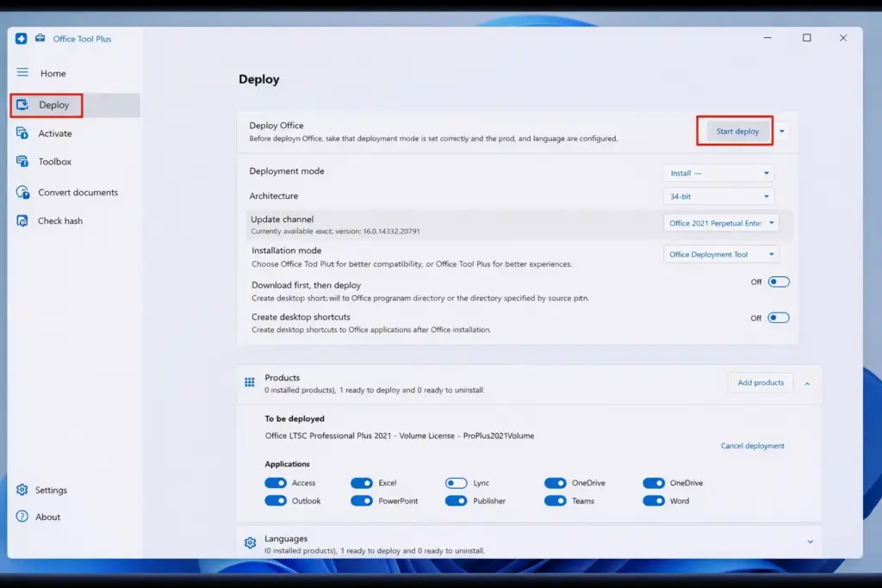882x588 pixels.
Task: Open the Architecture dropdown
Action: pos(718,197)
